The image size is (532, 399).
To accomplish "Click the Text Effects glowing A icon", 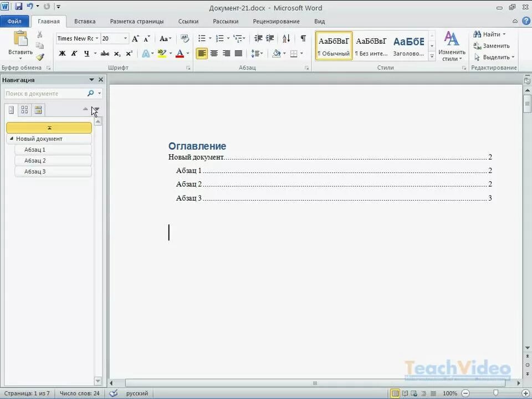I will (x=146, y=54).
